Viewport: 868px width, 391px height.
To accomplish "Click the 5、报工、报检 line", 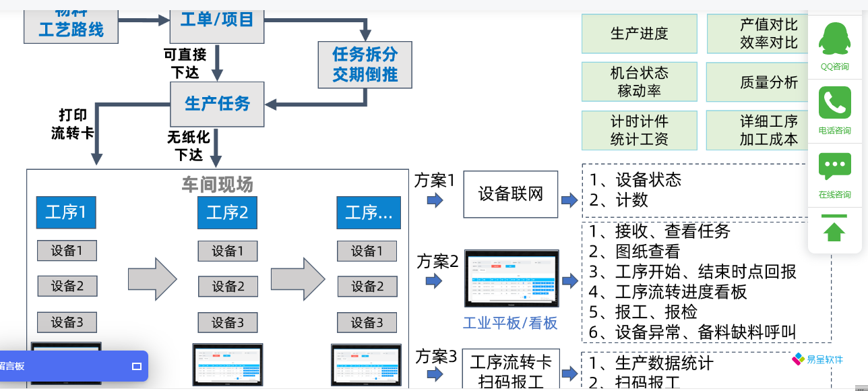I will (x=642, y=312).
